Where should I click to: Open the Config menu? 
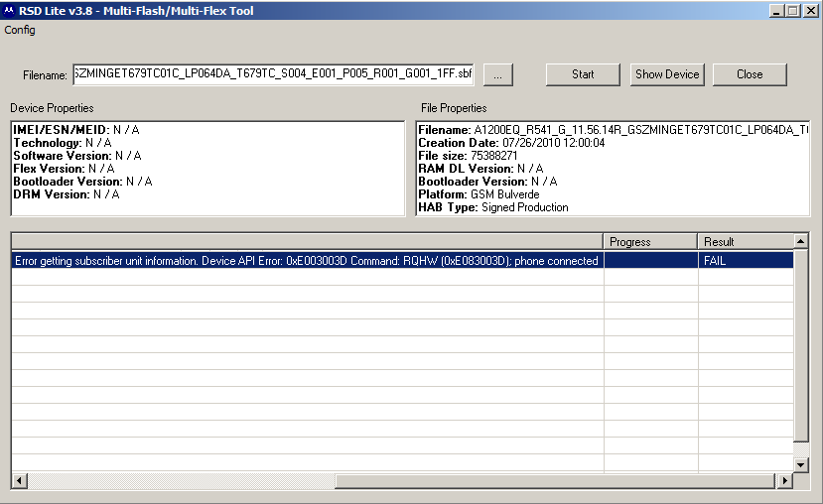click(x=20, y=30)
